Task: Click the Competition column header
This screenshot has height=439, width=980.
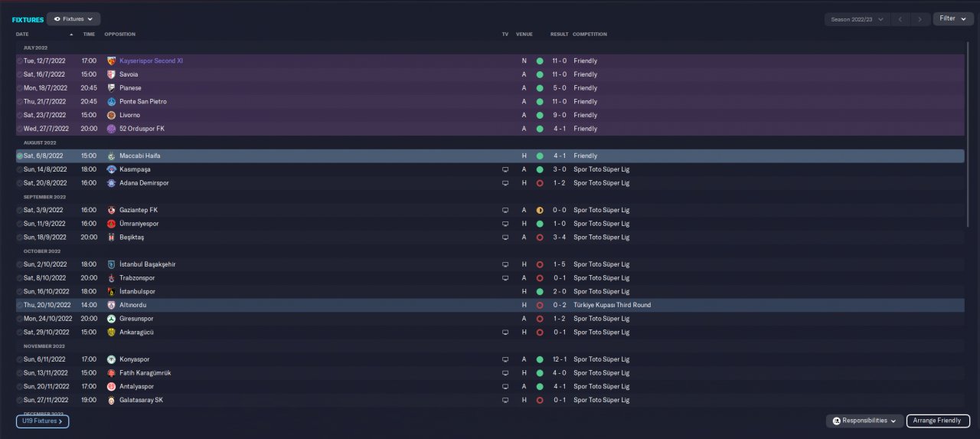Action: pyautogui.click(x=590, y=34)
